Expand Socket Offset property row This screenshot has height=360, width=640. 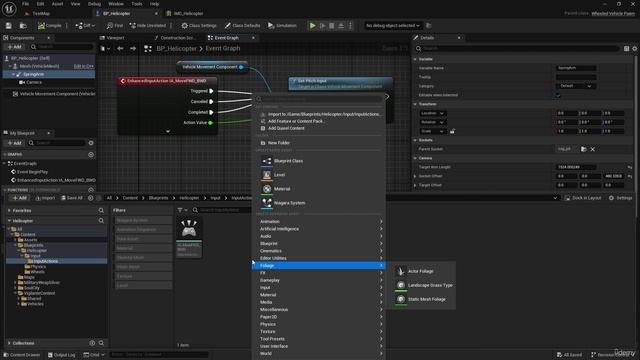click(x=416, y=176)
